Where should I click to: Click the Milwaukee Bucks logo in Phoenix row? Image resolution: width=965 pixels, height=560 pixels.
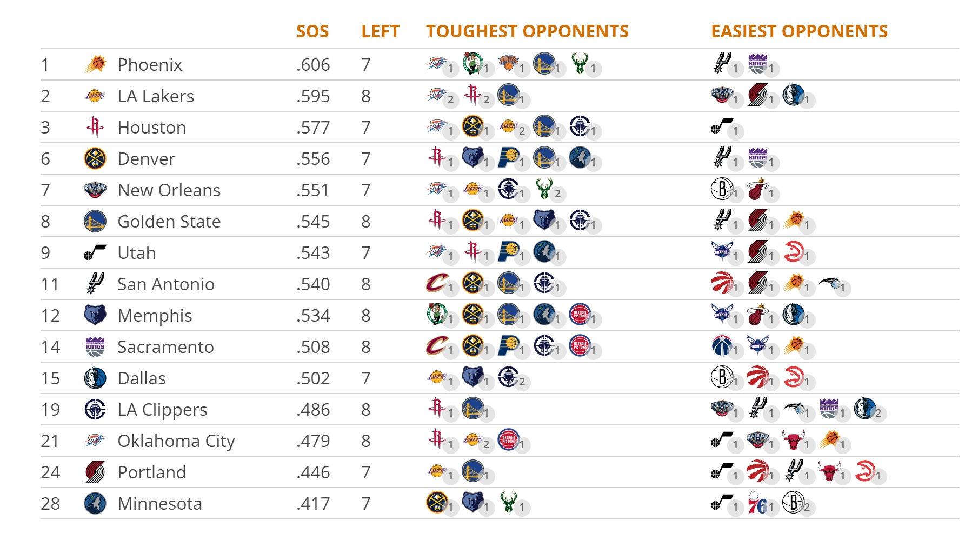(x=580, y=63)
